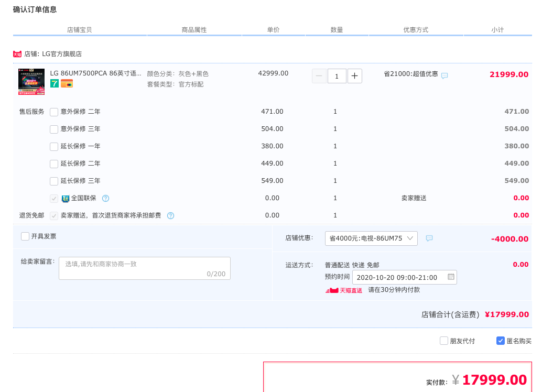Click the 卖家赠送 text in 全国联保 row
Image resolution: width=542 pixels, height=392 pixels.
coord(414,198)
